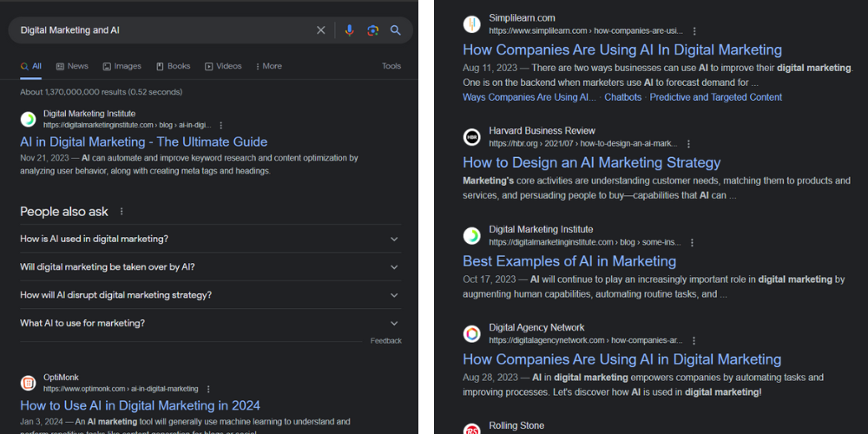This screenshot has height=434, width=868.
Task: Open 'AI in Digital Marketing - The Ultimate Guide'
Action: tap(144, 141)
